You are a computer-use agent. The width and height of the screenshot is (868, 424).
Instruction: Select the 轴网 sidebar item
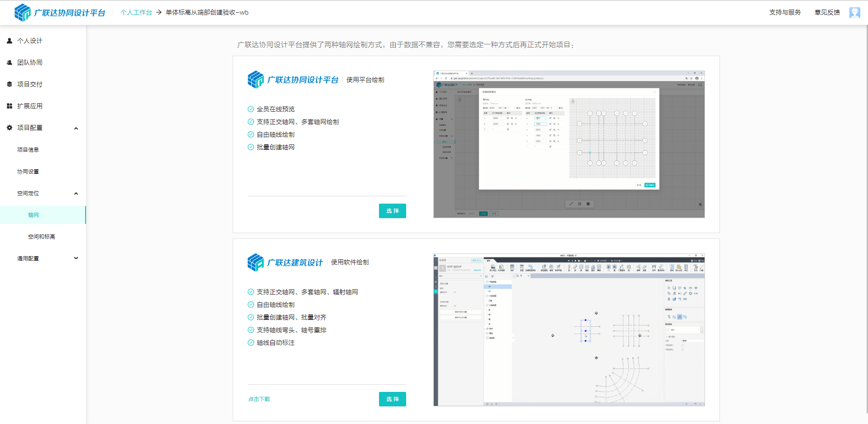click(43, 215)
